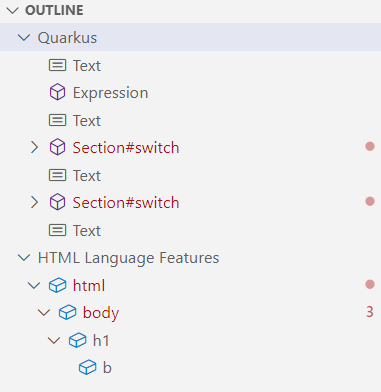Click the cube icon of first Section#switch

click(57, 147)
